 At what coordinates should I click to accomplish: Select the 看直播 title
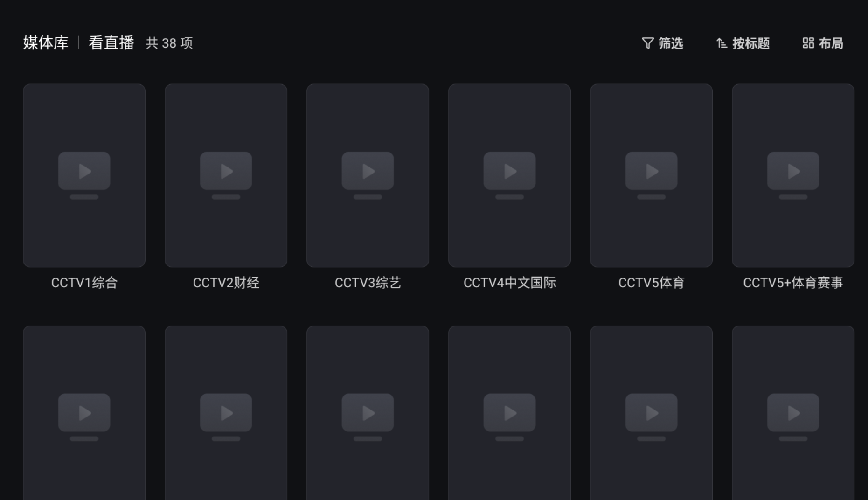click(111, 43)
